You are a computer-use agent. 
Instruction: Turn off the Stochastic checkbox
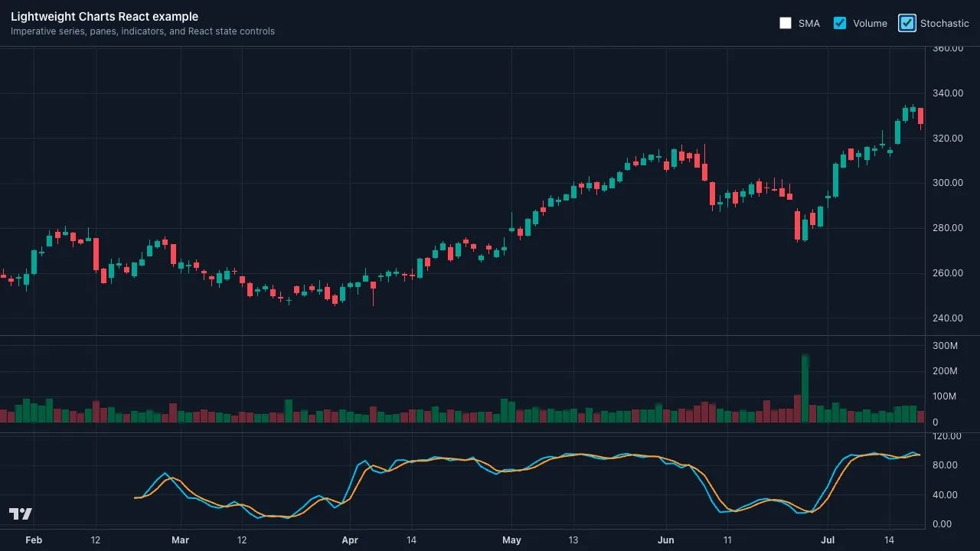(907, 23)
